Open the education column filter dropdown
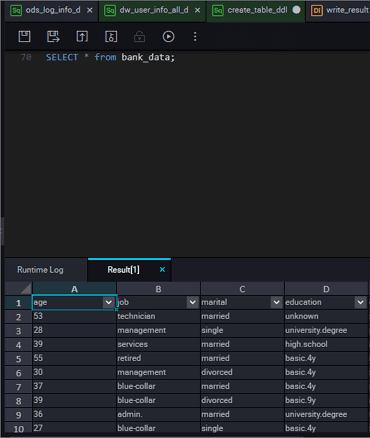The image size is (370, 438). [x=361, y=302]
